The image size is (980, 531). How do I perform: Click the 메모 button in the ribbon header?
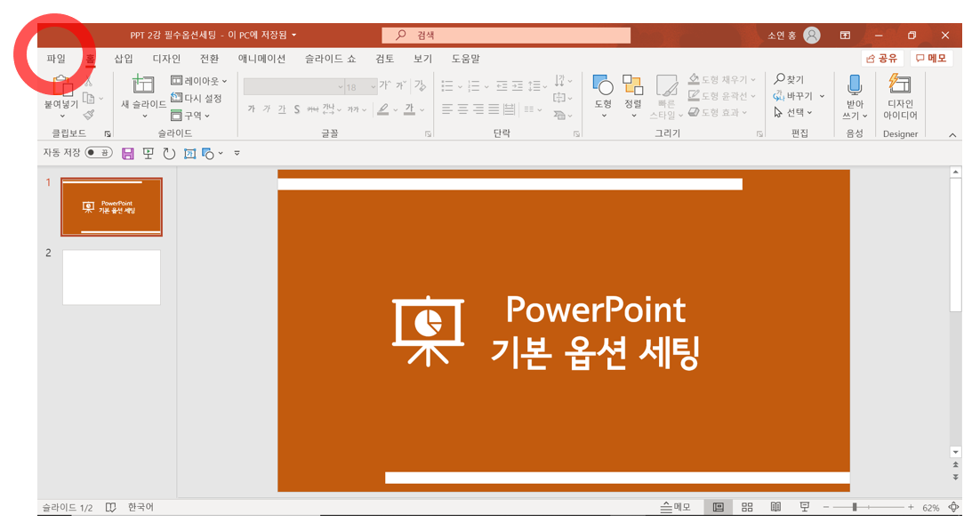point(931,58)
